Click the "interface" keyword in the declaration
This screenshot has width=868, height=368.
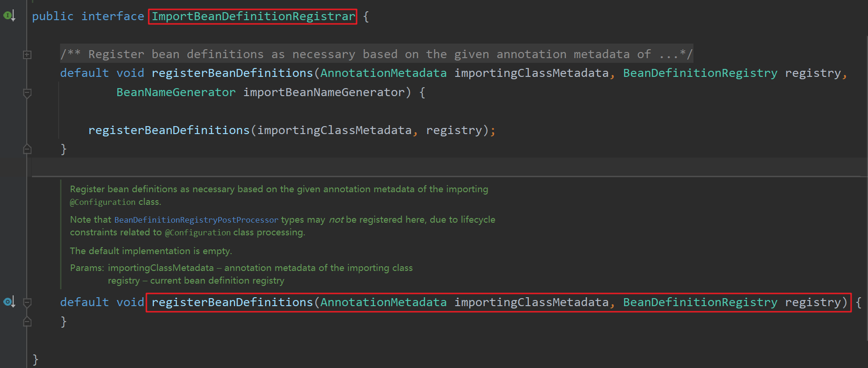[x=113, y=16]
